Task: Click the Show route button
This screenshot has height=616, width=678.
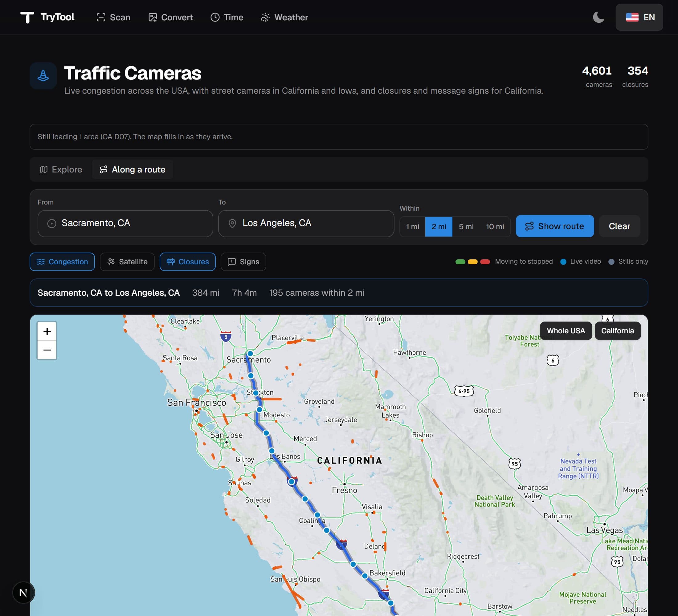Action: pos(555,226)
